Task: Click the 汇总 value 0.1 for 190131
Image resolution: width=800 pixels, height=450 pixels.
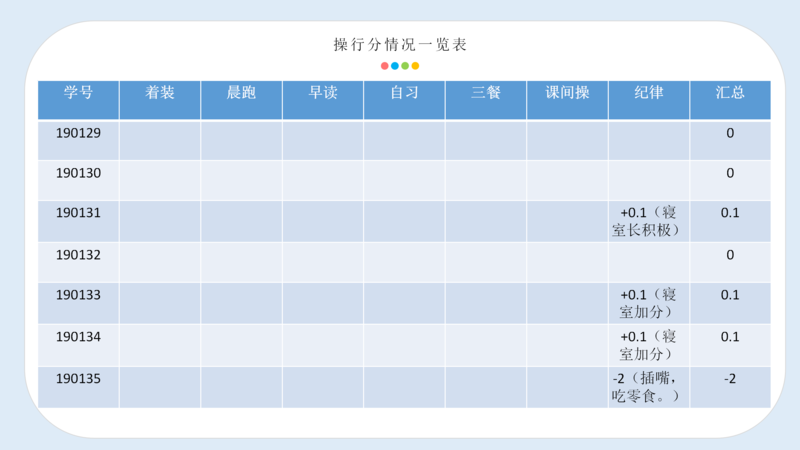Action: point(730,213)
